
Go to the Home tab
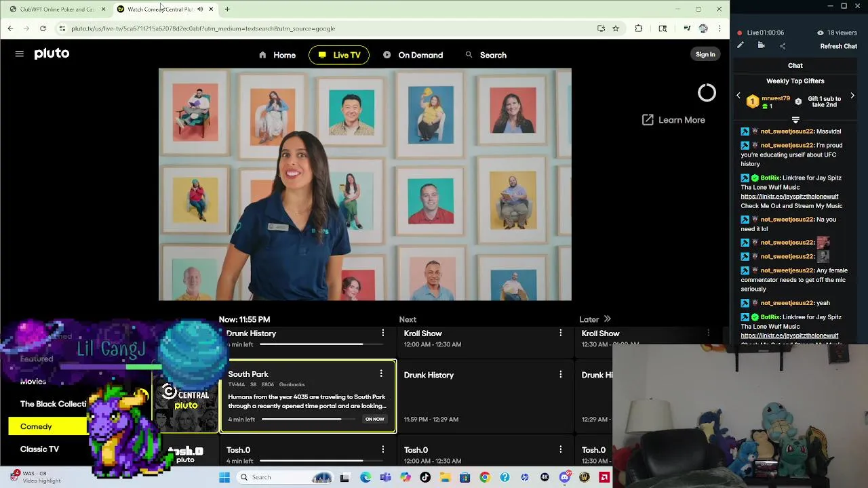[277, 55]
